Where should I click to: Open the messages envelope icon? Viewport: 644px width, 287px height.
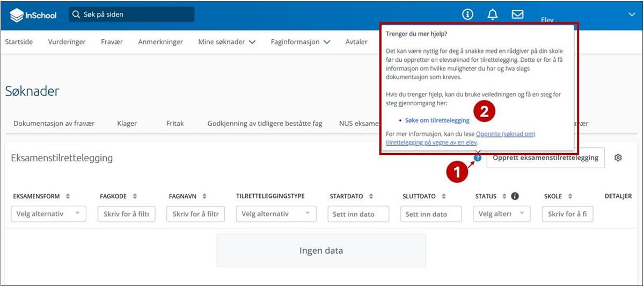[517, 15]
